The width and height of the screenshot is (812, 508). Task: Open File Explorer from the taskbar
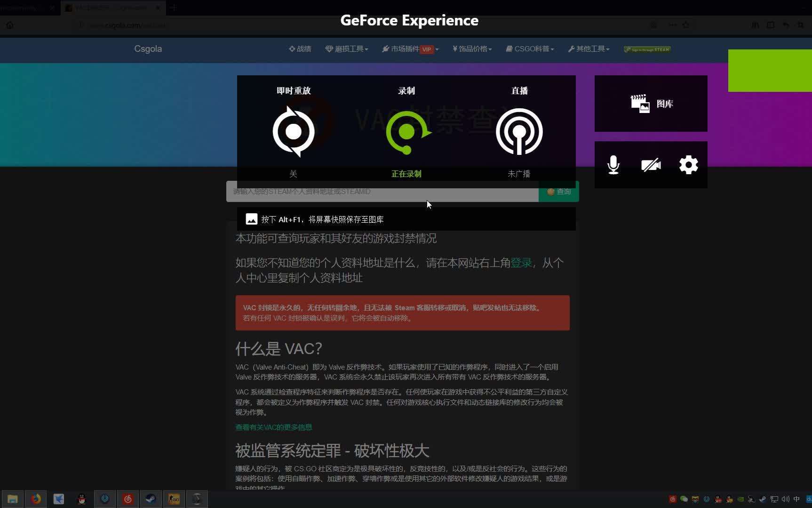coord(13,499)
